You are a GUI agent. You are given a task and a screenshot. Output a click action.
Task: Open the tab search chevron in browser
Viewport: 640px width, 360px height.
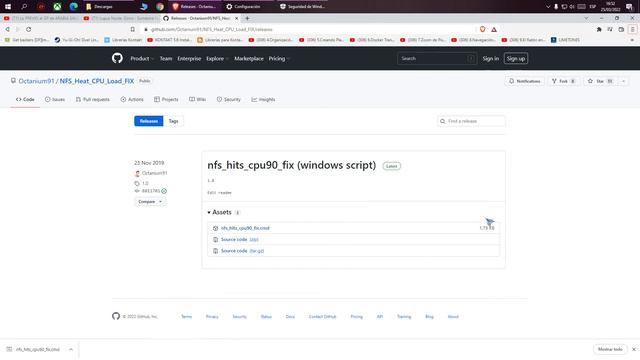point(586,18)
